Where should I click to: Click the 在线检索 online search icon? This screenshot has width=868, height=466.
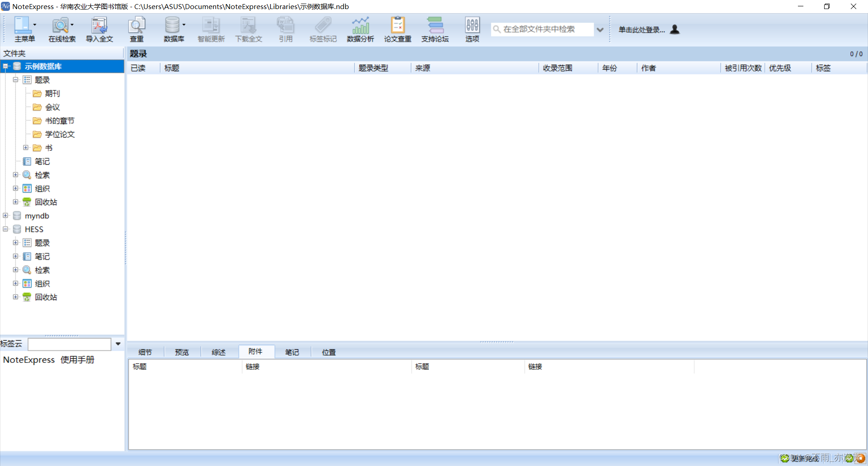[60, 26]
